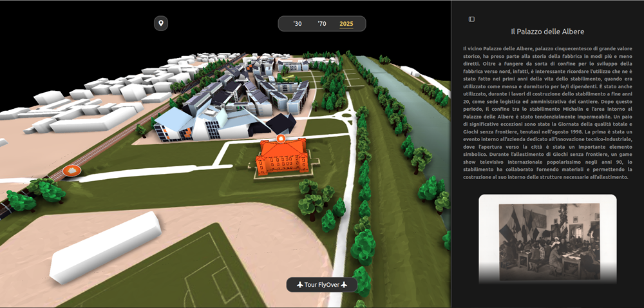Click the location pin icon button
644x308 pixels.
[x=161, y=24]
